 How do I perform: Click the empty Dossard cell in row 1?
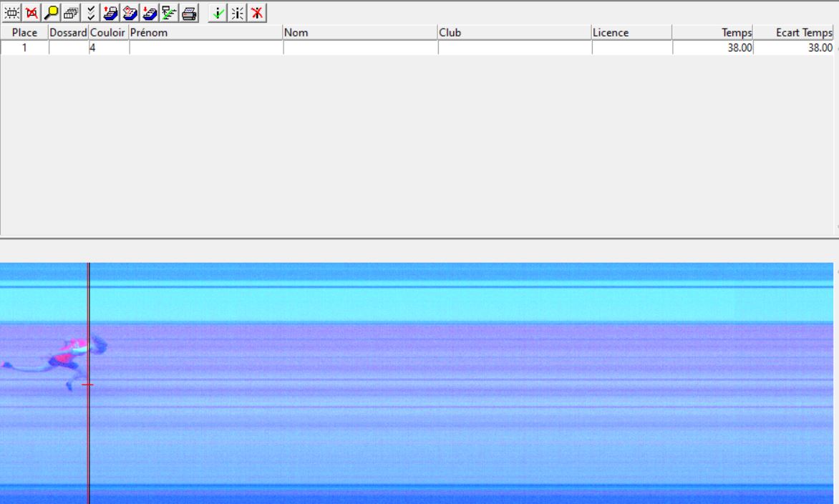[x=69, y=48]
